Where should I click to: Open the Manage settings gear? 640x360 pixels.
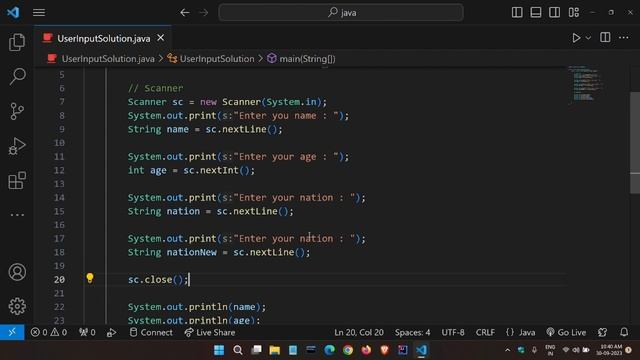tap(17, 306)
